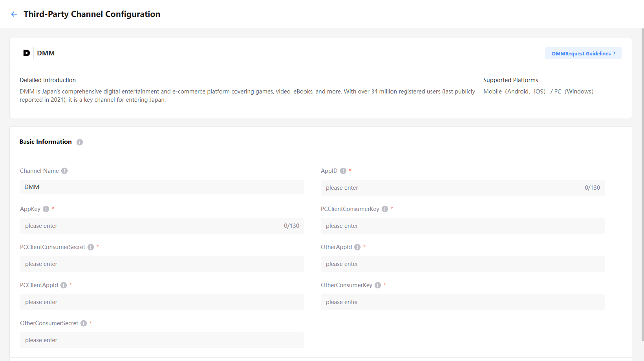
Task: Click the OtherConsumerSecret field label
Action: tap(49, 323)
